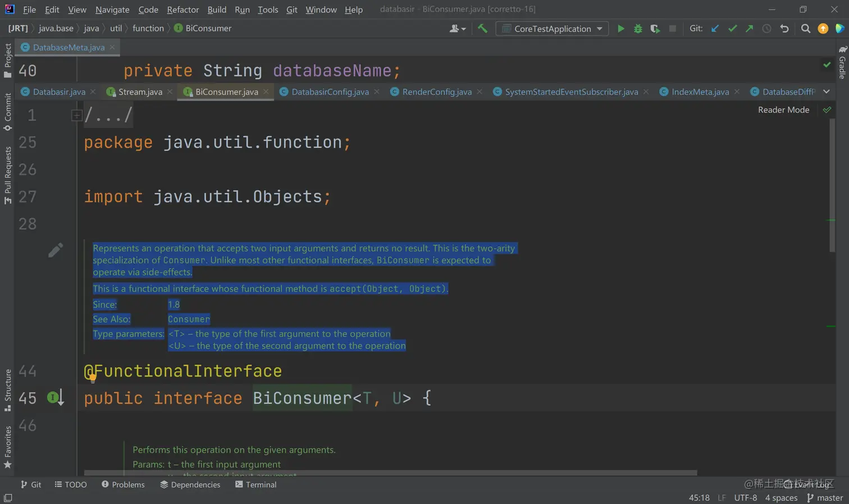Open the File menu
The height and width of the screenshot is (504, 849).
pyautogui.click(x=29, y=10)
